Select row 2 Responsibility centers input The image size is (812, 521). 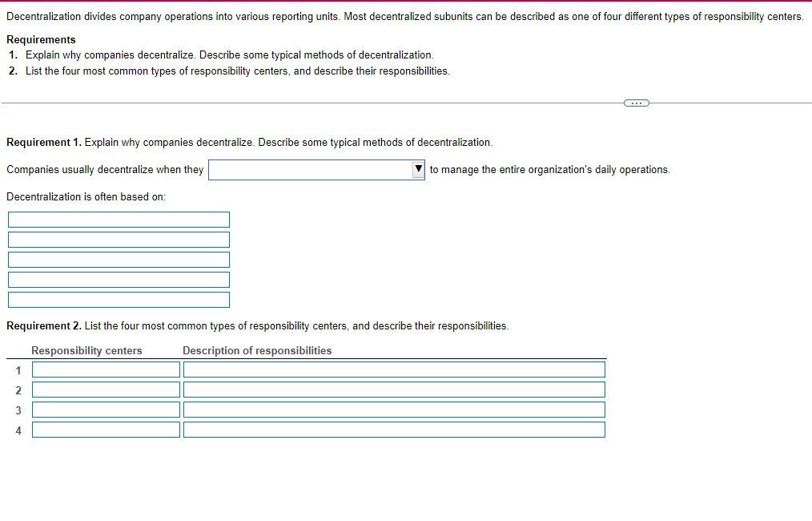[x=106, y=389]
